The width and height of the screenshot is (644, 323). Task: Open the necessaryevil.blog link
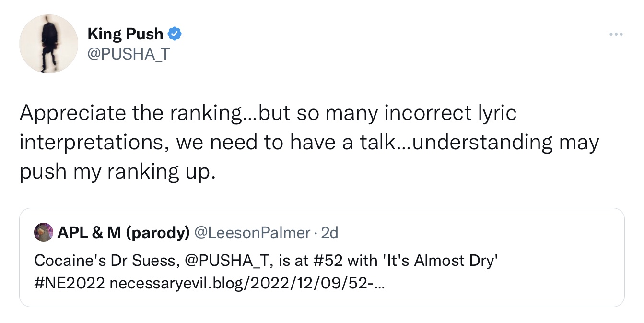click(x=246, y=283)
